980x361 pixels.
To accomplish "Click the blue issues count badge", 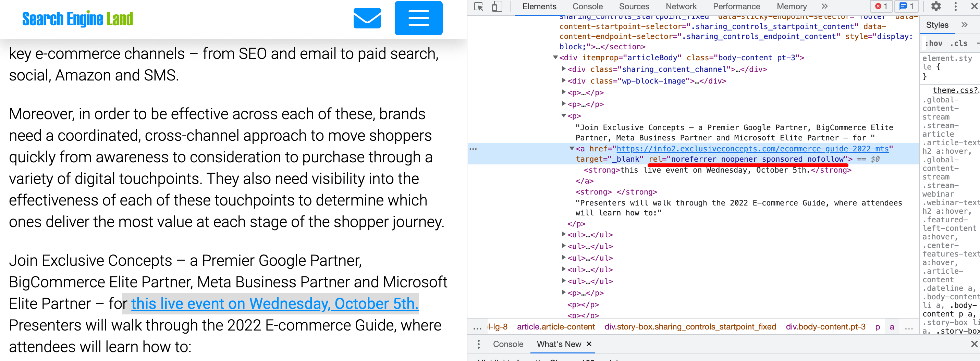I will pos(907,7).
